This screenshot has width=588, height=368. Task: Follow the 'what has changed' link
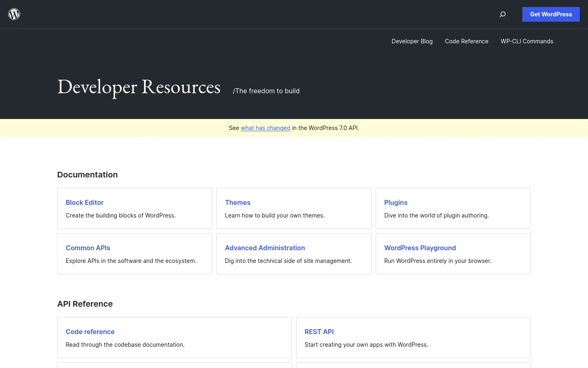[265, 128]
